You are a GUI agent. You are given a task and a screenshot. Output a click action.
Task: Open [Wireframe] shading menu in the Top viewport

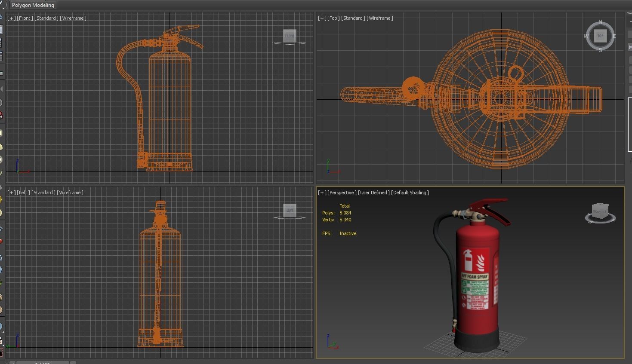(380, 18)
